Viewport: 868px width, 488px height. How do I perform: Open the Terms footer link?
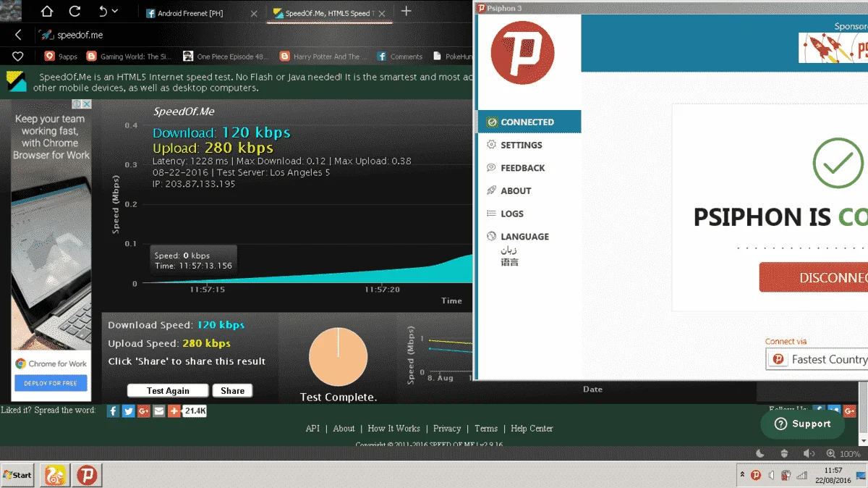(486, 429)
